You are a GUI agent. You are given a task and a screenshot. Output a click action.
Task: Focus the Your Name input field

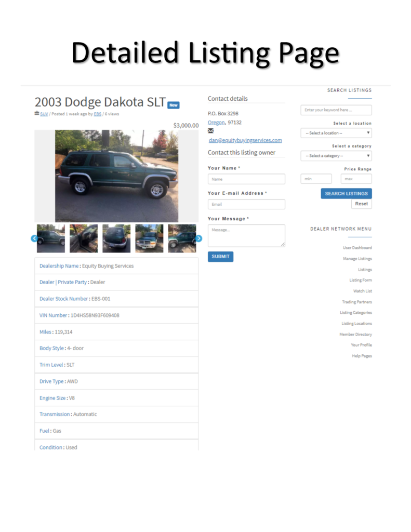tap(246, 179)
